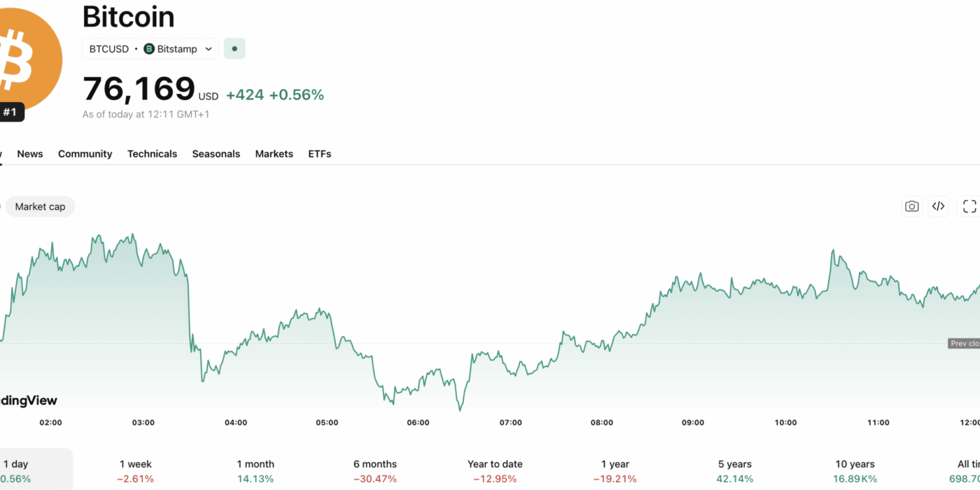Click the #1 rank badge
Screen dimensions: 980x490
point(10,112)
